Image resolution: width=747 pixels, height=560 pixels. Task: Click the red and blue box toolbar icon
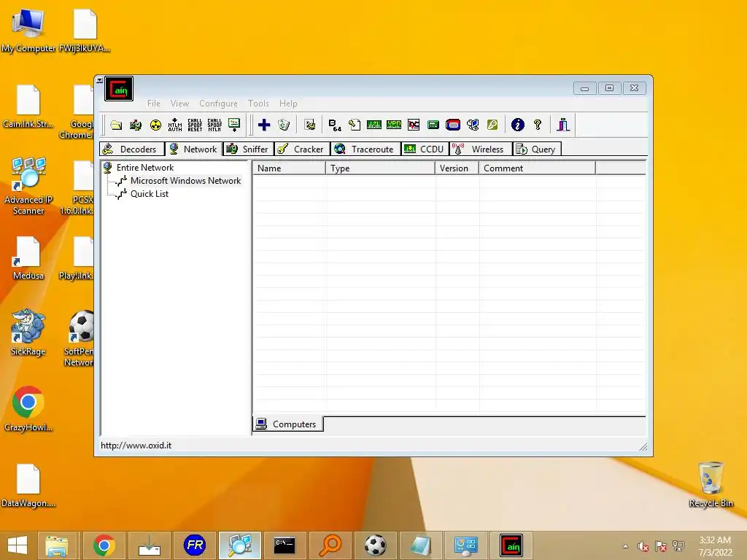click(453, 125)
